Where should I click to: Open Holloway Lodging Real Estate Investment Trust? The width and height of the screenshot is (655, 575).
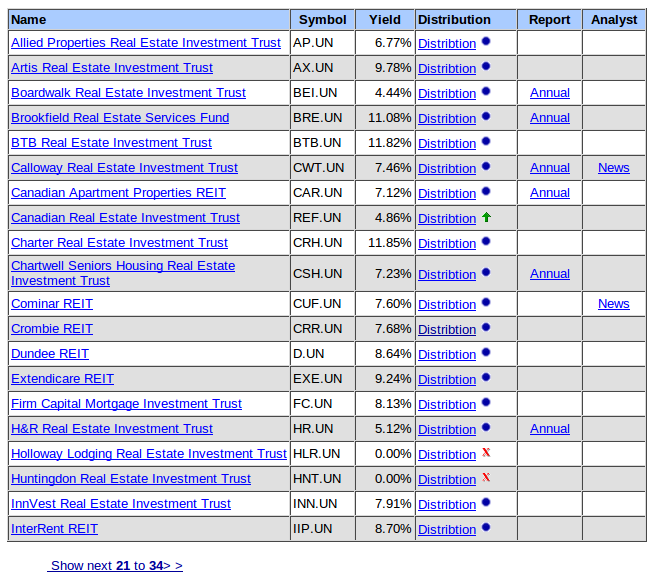149,454
